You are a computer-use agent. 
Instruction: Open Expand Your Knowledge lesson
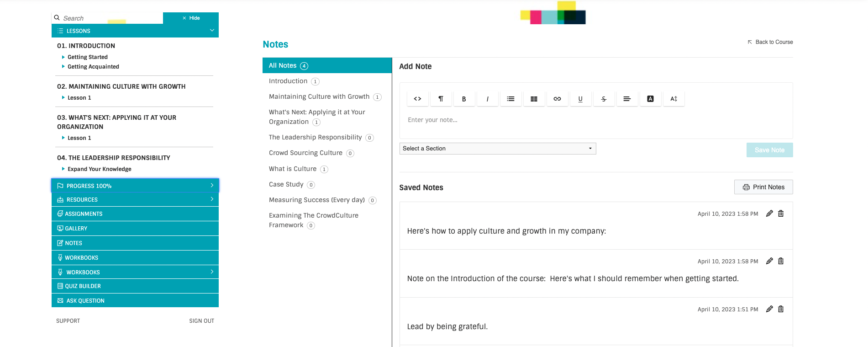tap(100, 169)
